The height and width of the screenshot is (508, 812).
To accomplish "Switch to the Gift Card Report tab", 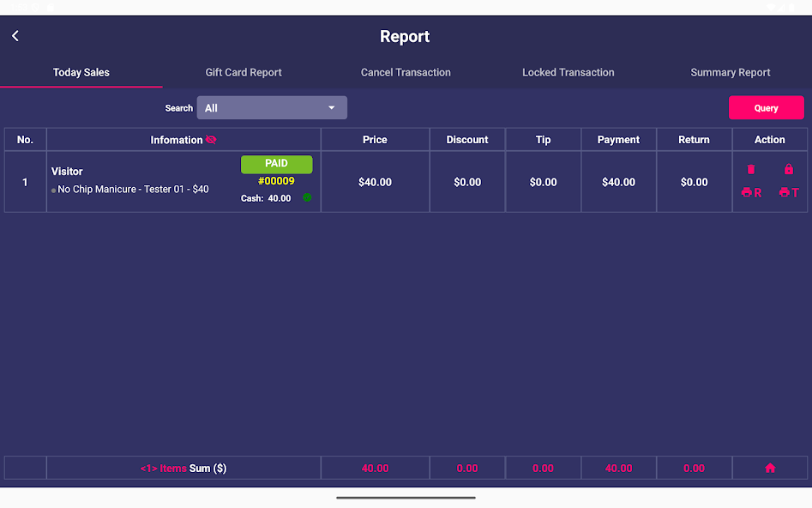I will tap(244, 73).
